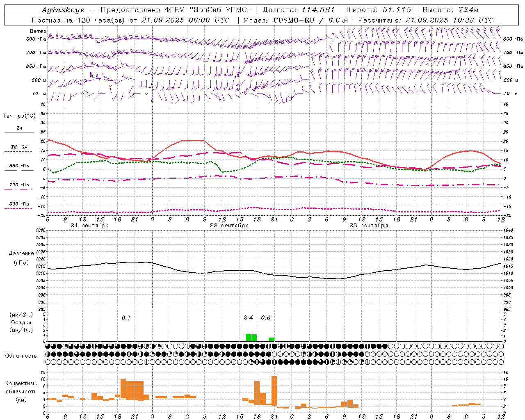
Task: Click the "0.6" precipitation amount value
Action: coord(266,318)
